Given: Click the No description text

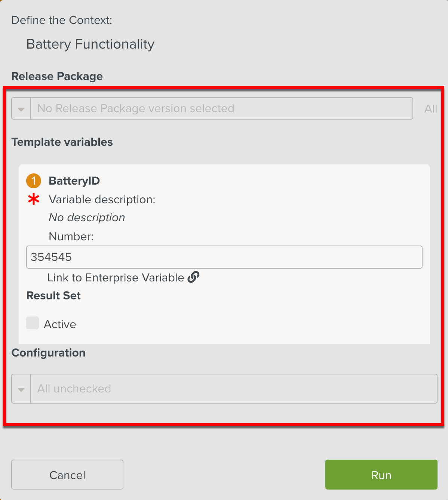Looking at the screenshot, I should pos(87,217).
